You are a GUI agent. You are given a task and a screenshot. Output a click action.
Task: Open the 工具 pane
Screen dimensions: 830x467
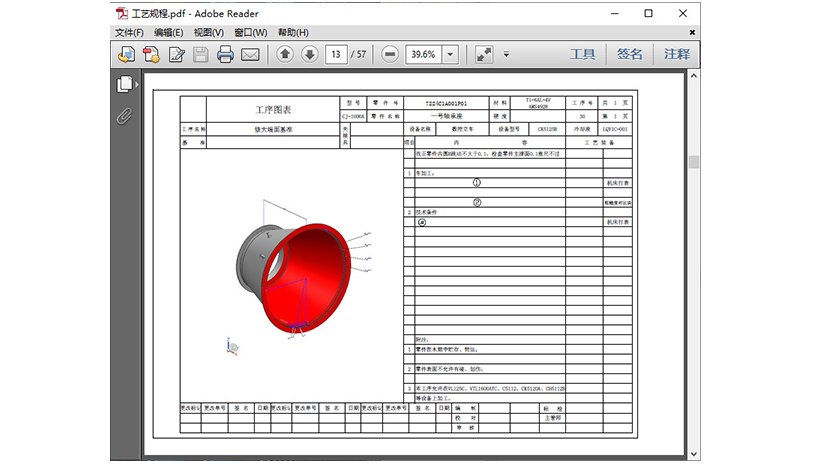click(x=583, y=55)
